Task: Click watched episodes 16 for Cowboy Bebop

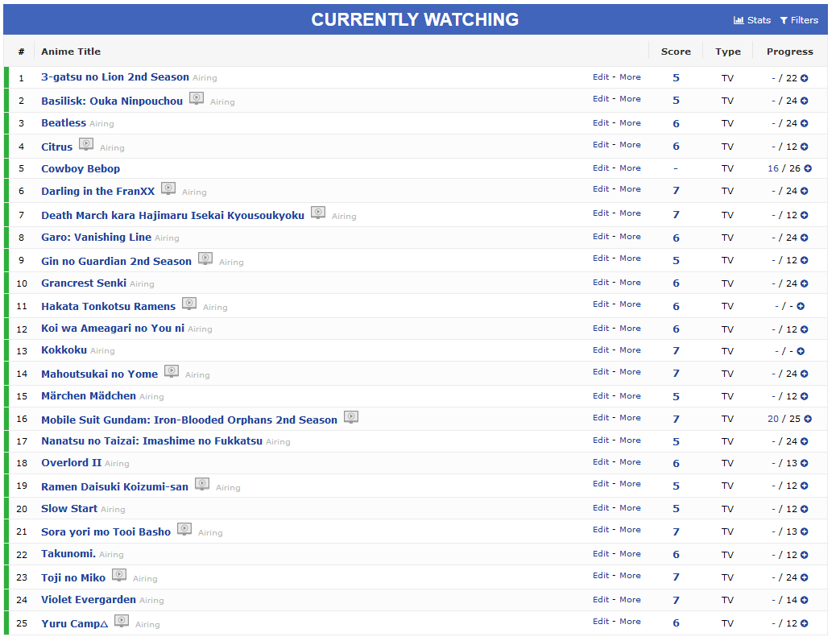Action: [x=773, y=168]
